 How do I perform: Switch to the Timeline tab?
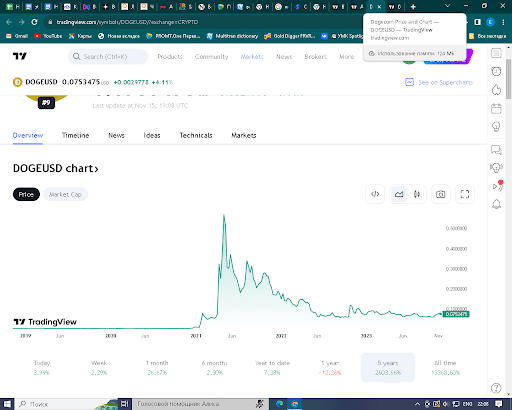coord(76,135)
